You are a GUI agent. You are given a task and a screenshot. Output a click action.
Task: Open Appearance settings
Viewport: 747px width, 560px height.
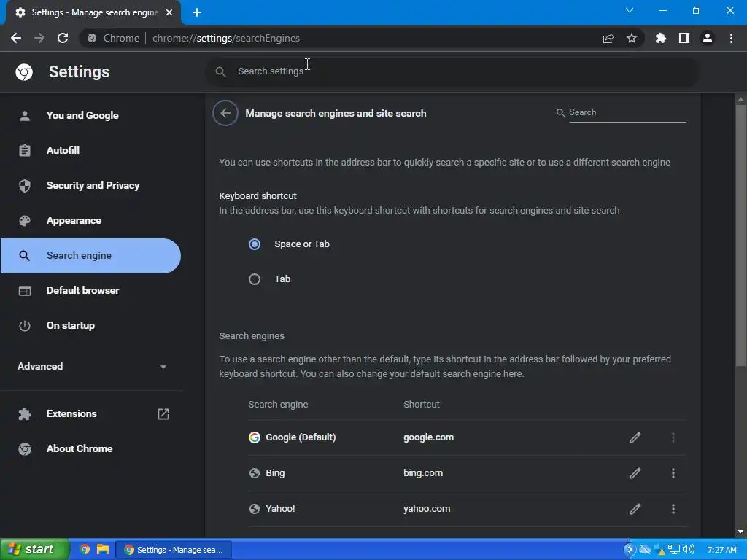point(90,220)
